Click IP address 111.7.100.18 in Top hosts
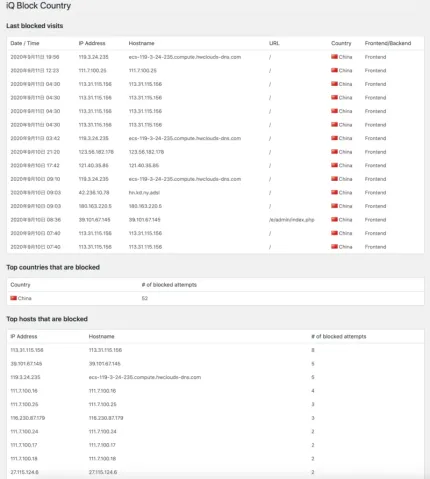The width and height of the screenshot is (430, 479). (x=24, y=458)
